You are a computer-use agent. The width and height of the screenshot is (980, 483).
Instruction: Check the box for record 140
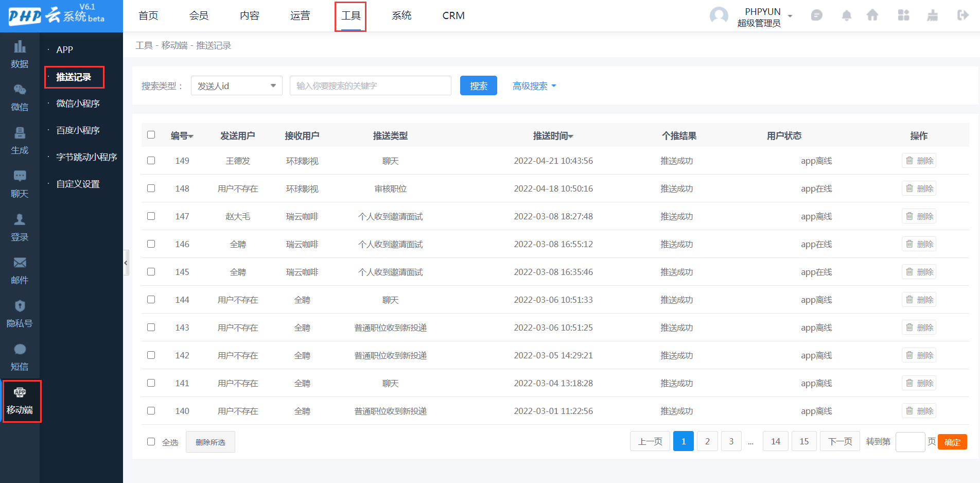click(151, 411)
